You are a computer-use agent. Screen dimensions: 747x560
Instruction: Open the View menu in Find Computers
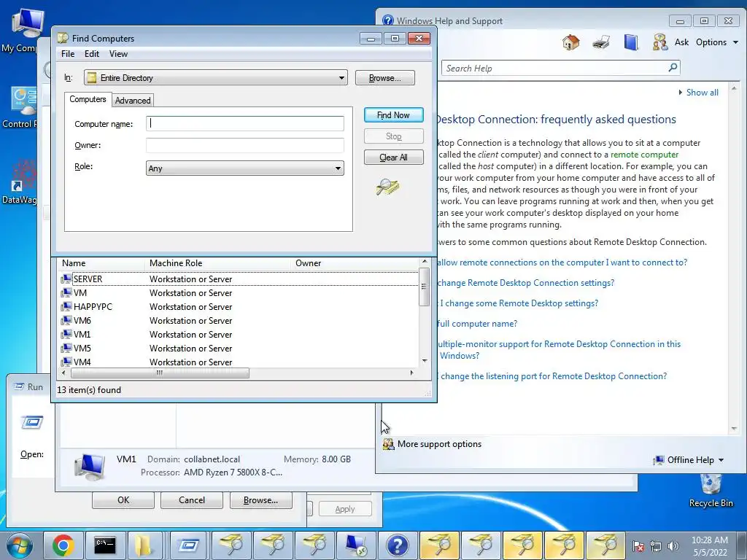pyautogui.click(x=118, y=54)
